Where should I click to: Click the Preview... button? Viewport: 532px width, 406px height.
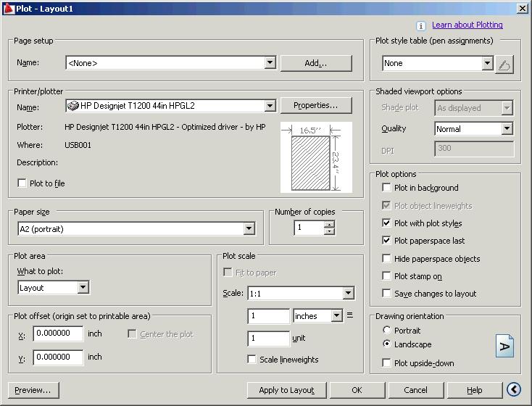coord(33,390)
